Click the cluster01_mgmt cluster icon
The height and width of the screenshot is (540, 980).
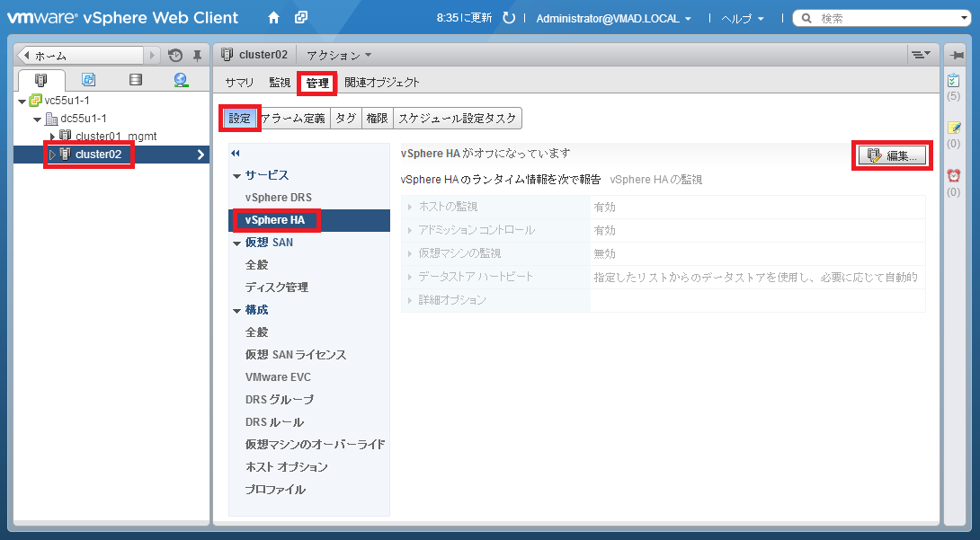pyautogui.click(x=66, y=136)
